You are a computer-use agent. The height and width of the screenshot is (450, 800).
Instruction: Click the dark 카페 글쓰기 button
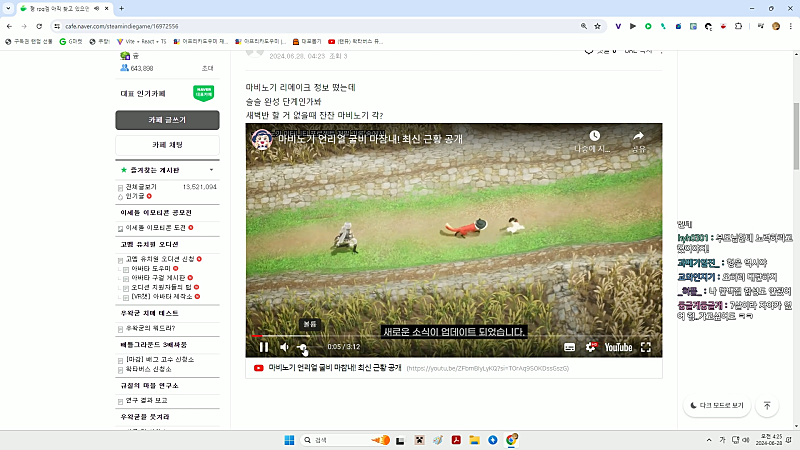(x=167, y=120)
